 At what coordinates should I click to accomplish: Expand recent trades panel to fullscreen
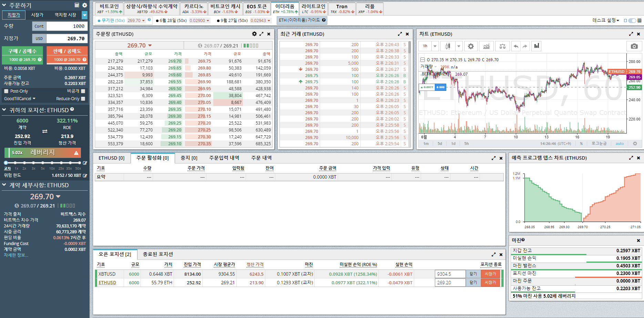coord(400,34)
